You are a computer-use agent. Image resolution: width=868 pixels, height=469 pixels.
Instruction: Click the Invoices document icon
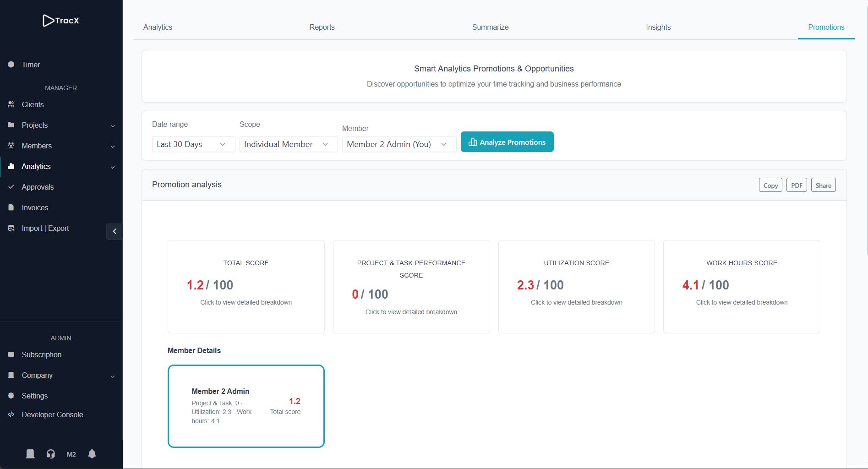(11, 207)
